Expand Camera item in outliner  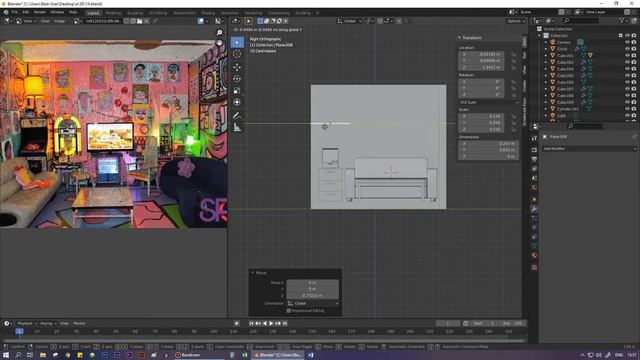[546, 42]
